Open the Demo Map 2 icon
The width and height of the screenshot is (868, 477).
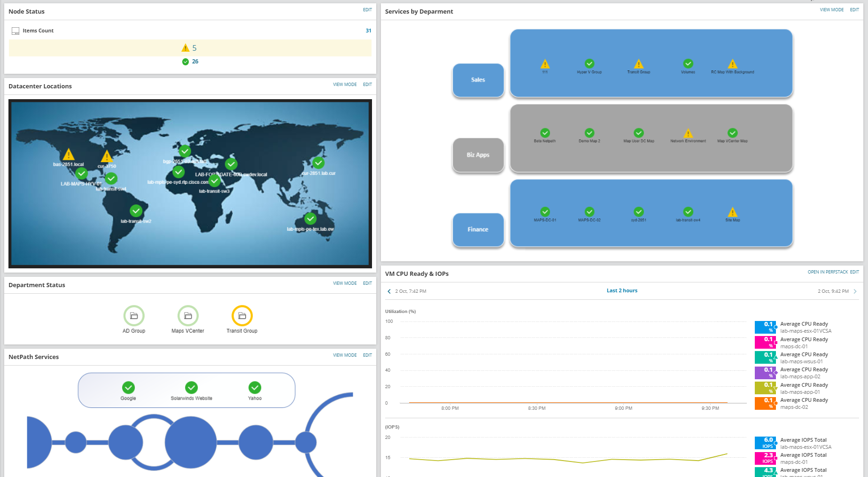pyautogui.click(x=589, y=133)
